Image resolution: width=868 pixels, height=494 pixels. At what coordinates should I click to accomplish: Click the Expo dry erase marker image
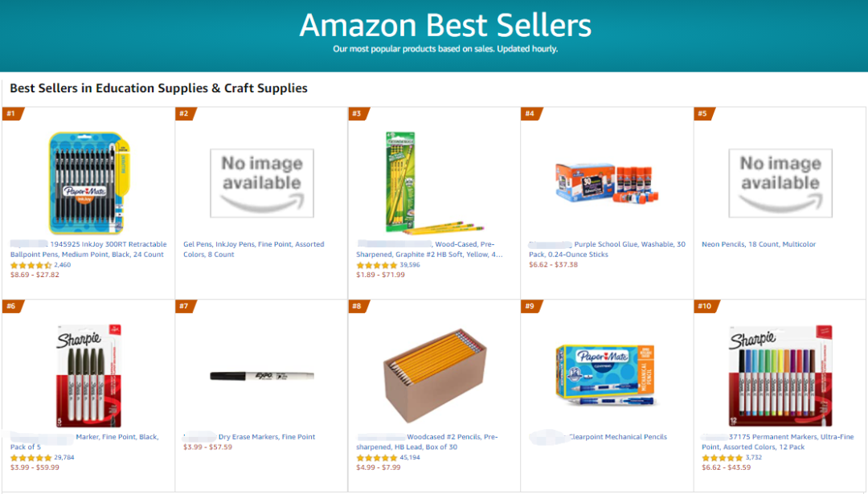click(x=261, y=375)
